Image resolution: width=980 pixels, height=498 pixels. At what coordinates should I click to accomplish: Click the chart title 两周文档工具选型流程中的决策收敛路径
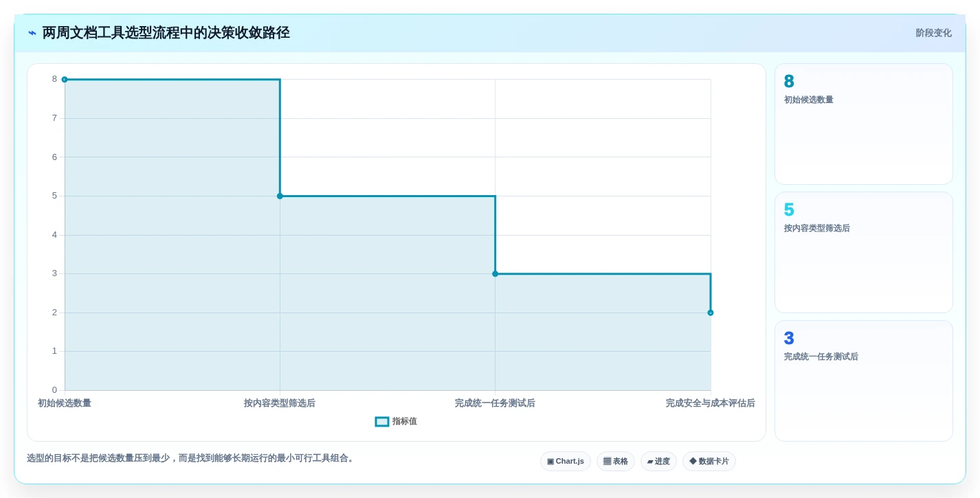click(x=166, y=33)
